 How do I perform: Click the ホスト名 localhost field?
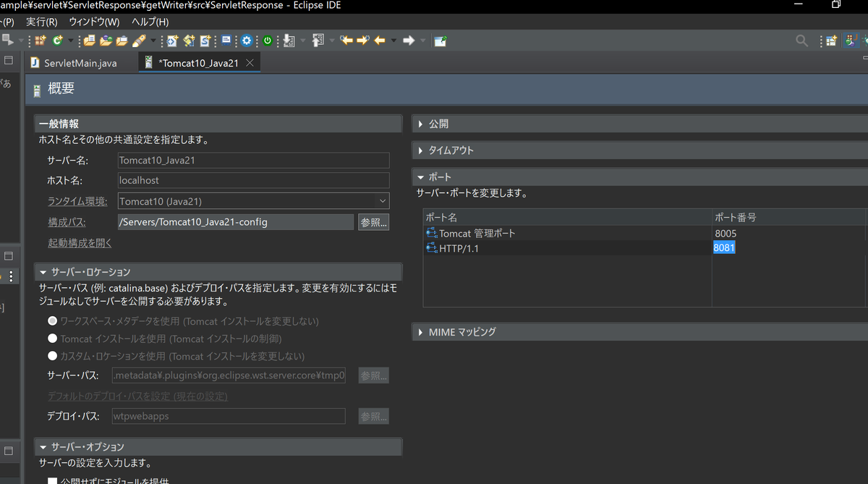click(254, 180)
